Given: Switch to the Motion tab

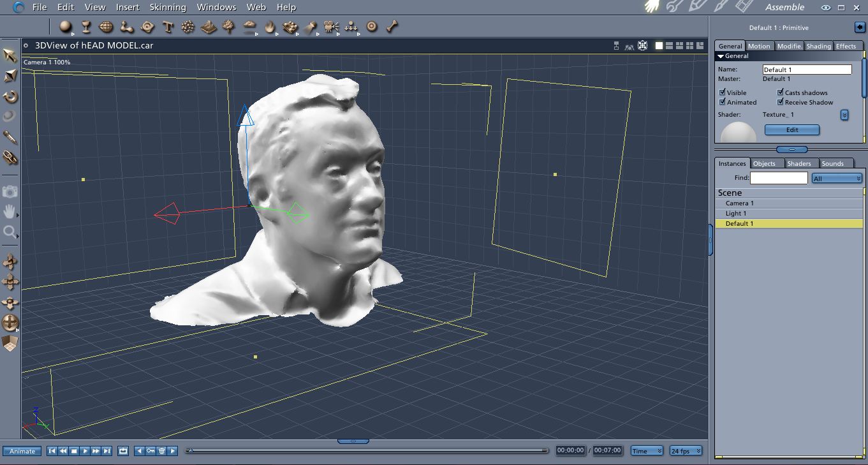Looking at the screenshot, I should (759, 46).
